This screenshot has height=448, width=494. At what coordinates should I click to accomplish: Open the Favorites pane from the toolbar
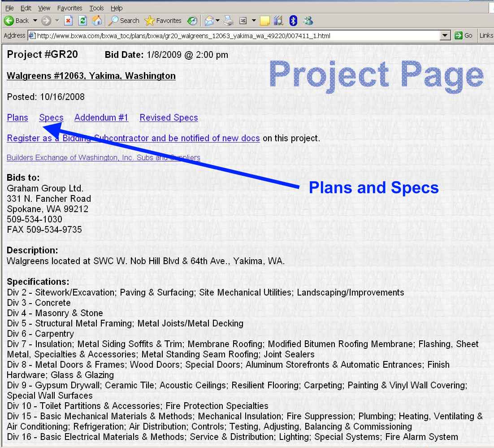coord(163,21)
